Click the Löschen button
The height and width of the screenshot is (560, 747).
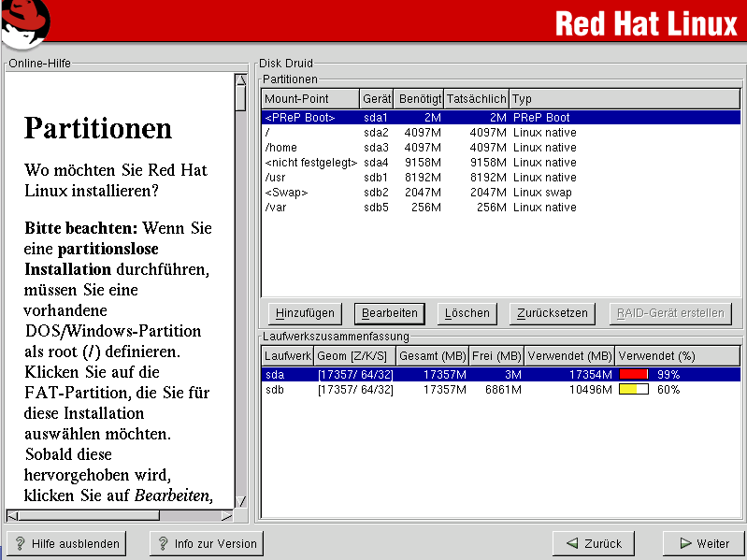point(467,313)
